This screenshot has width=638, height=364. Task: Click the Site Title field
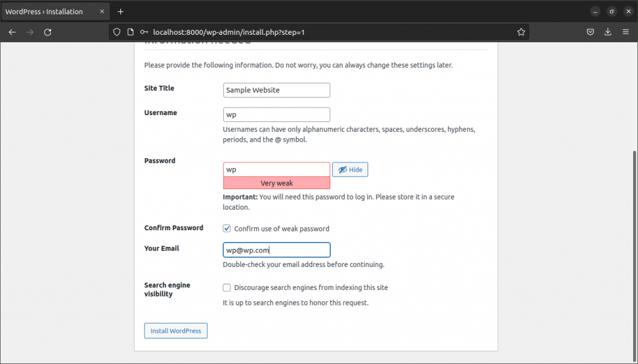tap(276, 90)
